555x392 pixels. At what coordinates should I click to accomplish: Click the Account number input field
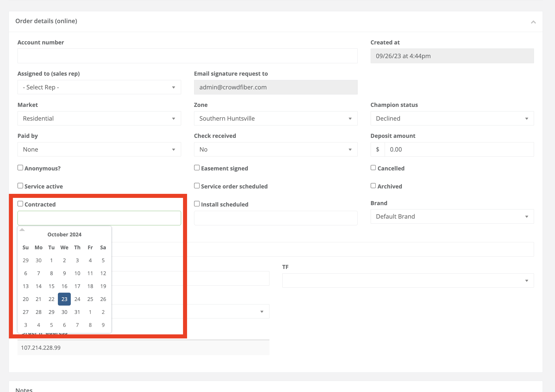coord(187,56)
